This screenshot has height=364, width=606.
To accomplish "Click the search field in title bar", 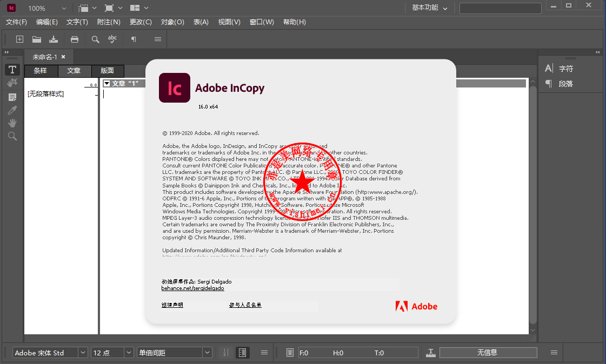I will point(500,8).
